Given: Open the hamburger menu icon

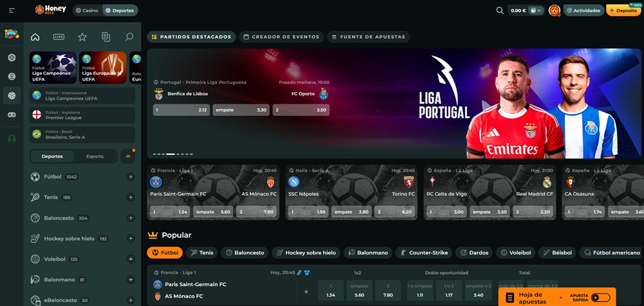Looking at the screenshot, I should coord(12,10).
